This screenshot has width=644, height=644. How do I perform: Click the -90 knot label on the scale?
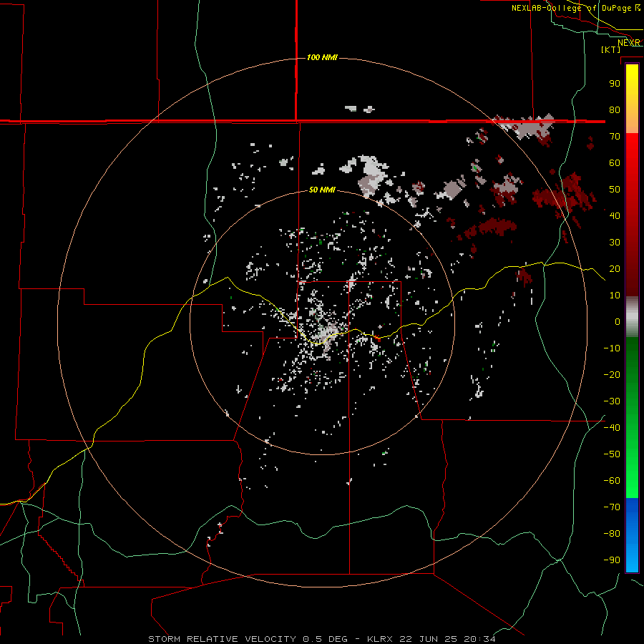tap(612, 560)
